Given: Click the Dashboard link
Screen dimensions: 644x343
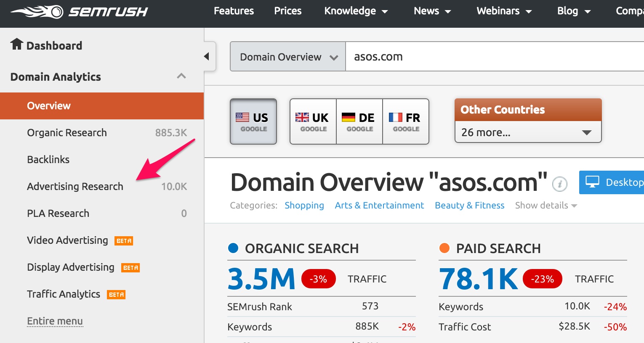Looking at the screenshot, I should tap(54, 45).
